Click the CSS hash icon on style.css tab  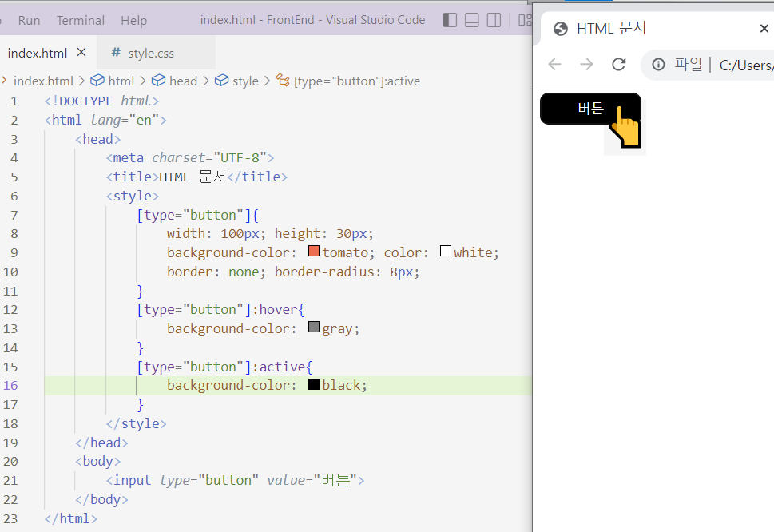point(116,52)
